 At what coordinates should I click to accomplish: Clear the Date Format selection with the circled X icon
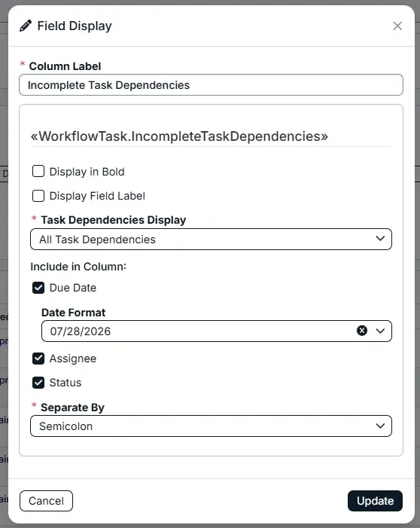pos(362,331)
